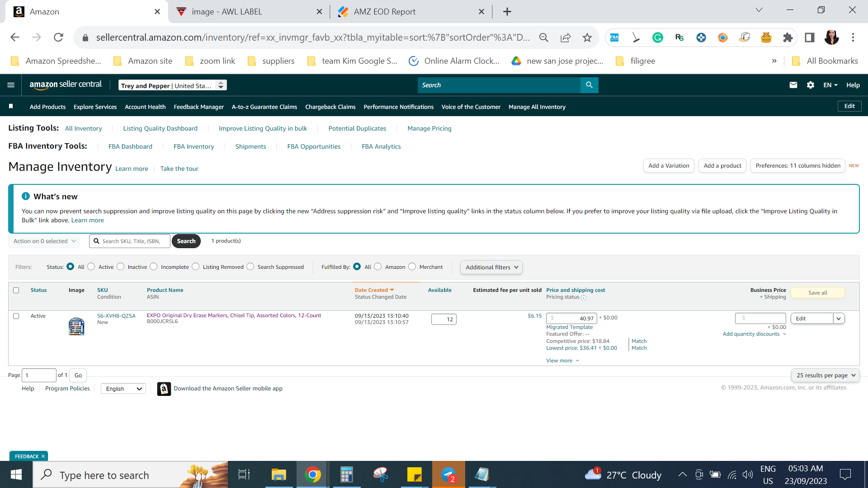Click the pricing status info icon

click(x=584, y=298)
